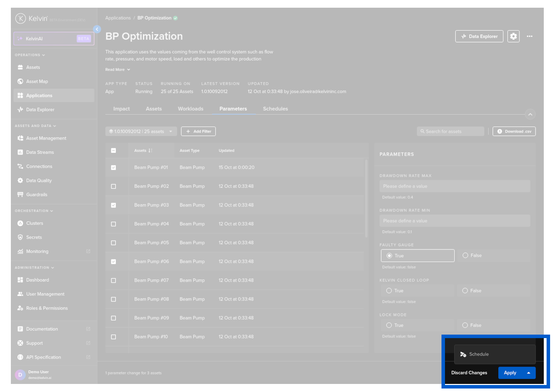Click the Search for assets field

451,132
